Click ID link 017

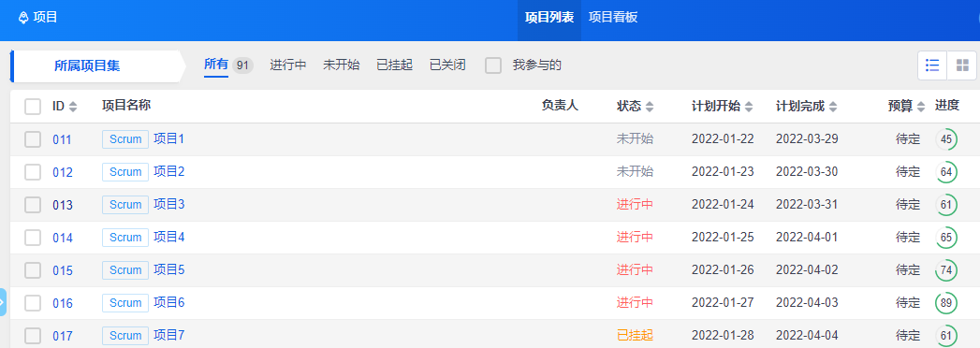(63, 337)
